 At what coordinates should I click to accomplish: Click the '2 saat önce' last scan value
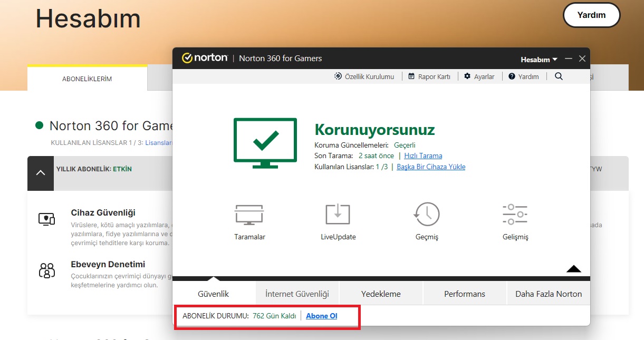point(376,156)
